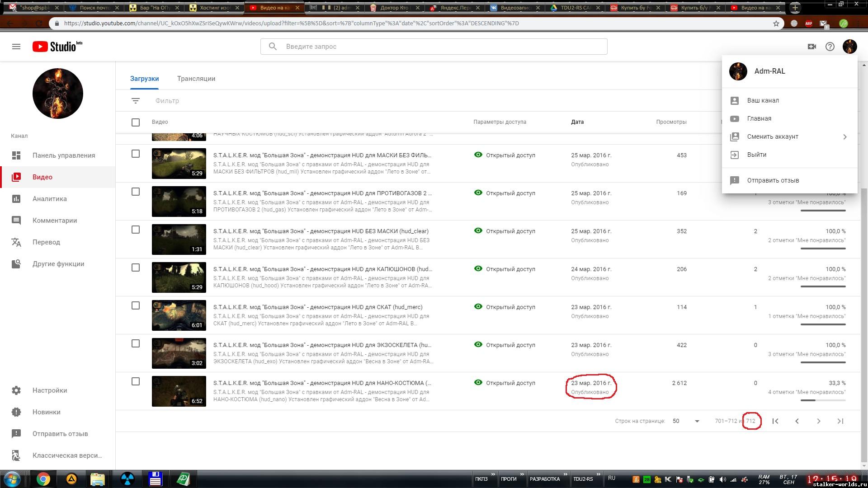Open Панель управления dashboard in sidebar

coord(58,155)
